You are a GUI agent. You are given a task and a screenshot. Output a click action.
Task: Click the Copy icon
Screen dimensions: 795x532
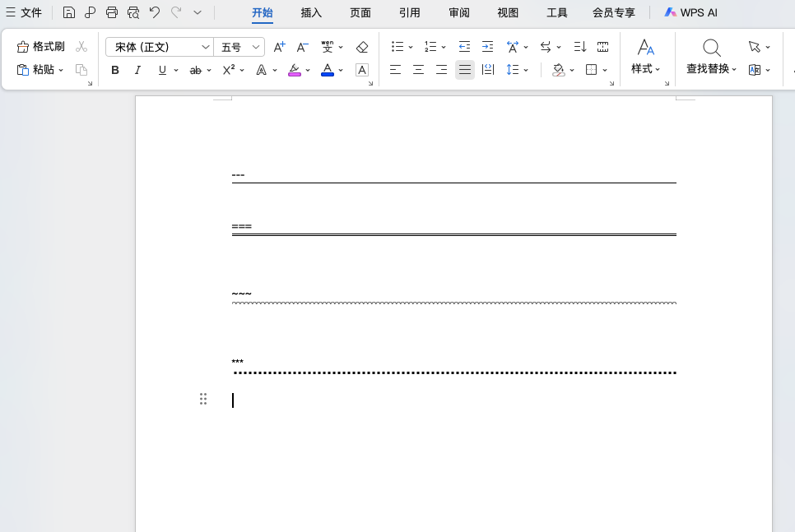[81, 69]
